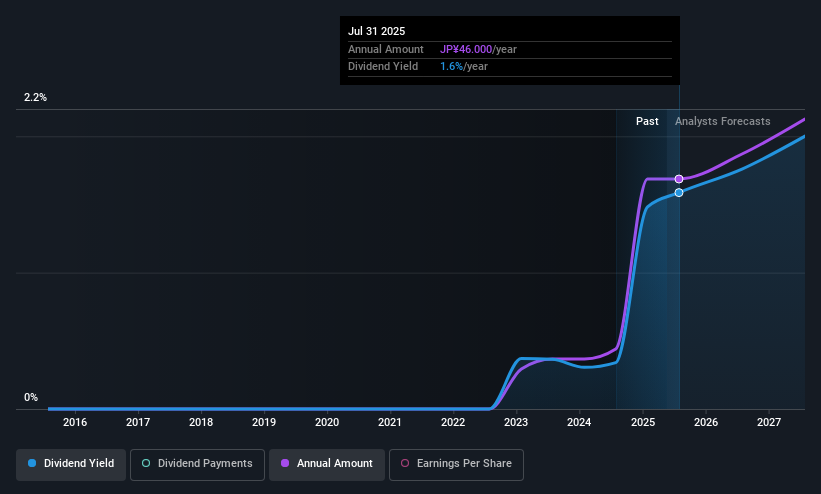Click the Past region label

point(647,122)
